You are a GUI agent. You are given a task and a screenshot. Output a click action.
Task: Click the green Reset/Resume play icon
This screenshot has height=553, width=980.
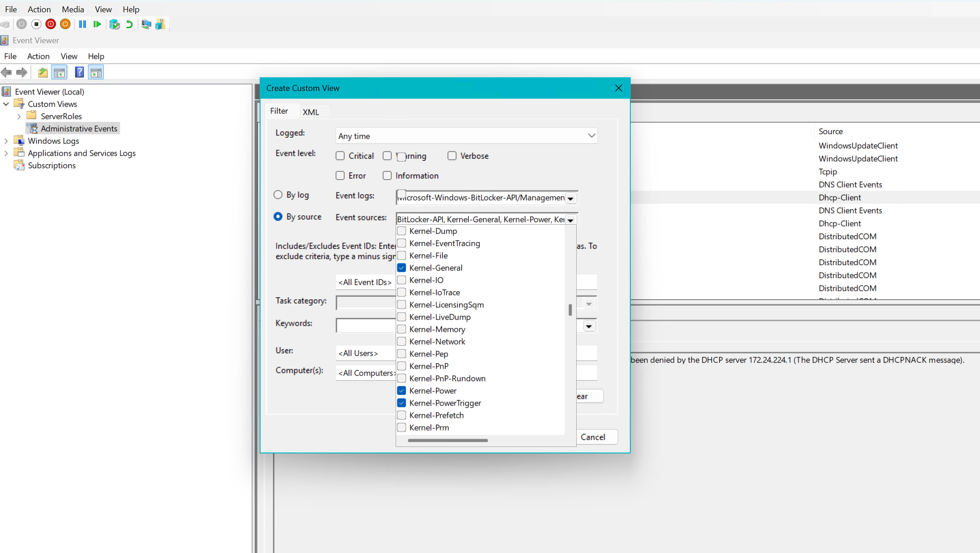coord(97,24)
